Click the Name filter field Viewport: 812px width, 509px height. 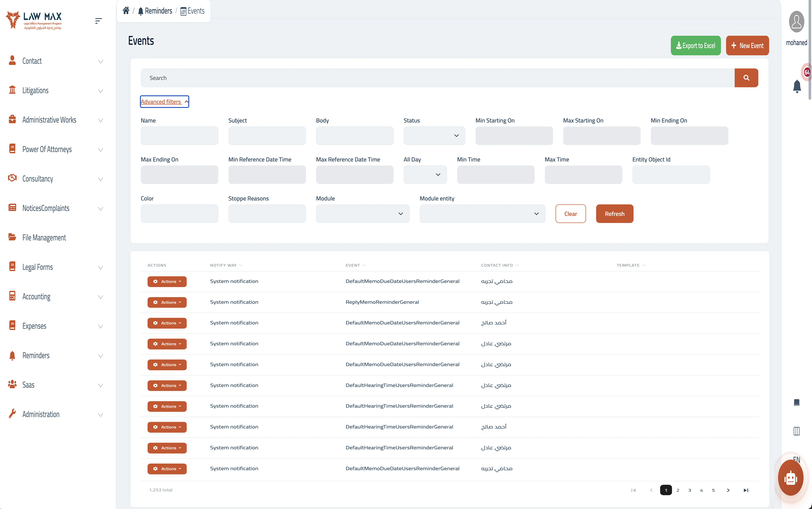point(179,136)
